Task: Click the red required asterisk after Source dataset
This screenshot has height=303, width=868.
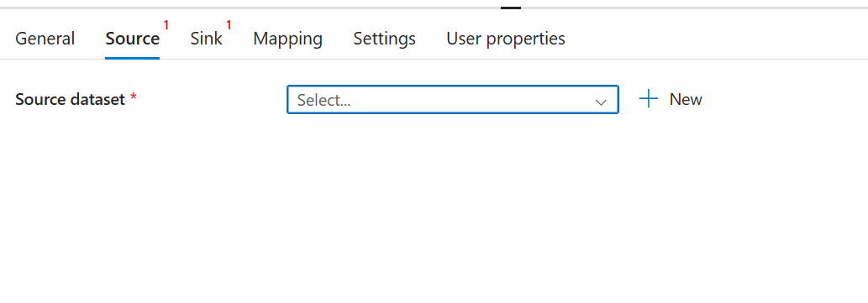Action: [x=133, y=98]
